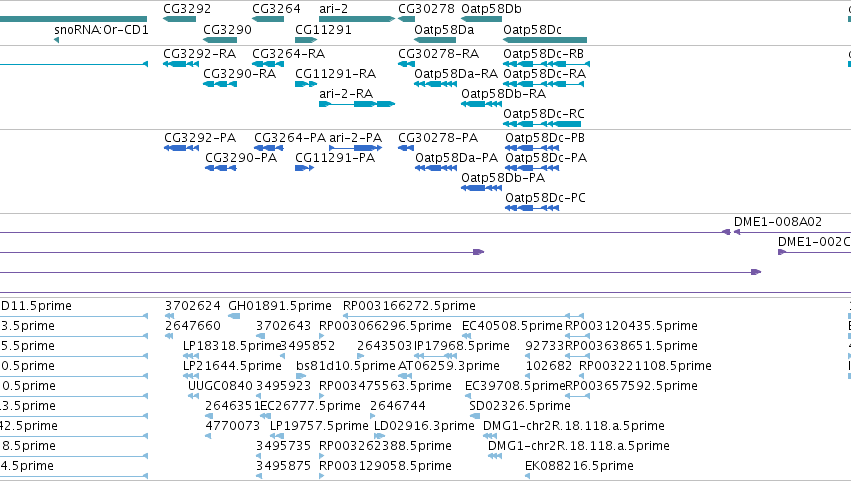Click EST UUGC0840
Viewport: 851px width, 481px height.
click(x=193, y=396)
